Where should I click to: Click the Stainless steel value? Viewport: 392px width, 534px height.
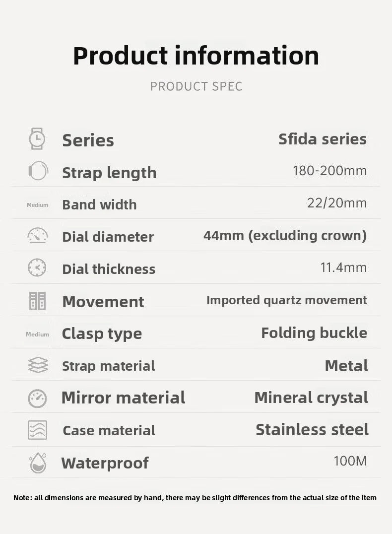tap(312, 429)
